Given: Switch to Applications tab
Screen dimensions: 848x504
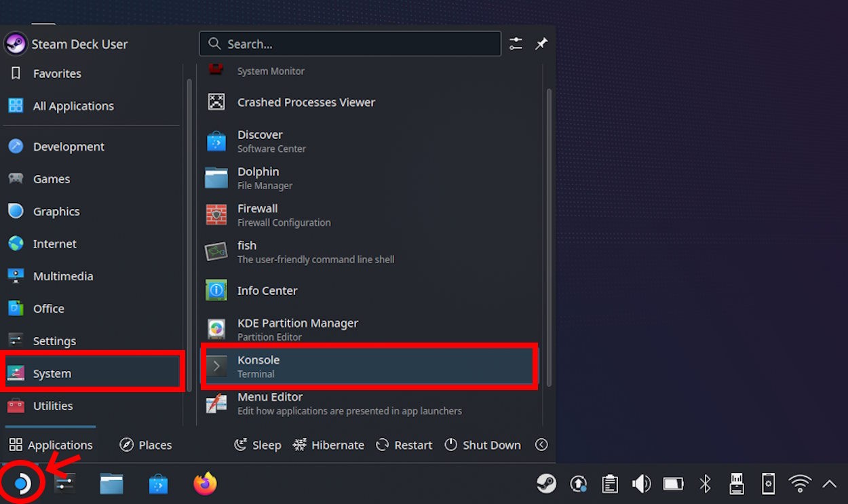Looking at the screenshot, I should (x=51, y=445).
